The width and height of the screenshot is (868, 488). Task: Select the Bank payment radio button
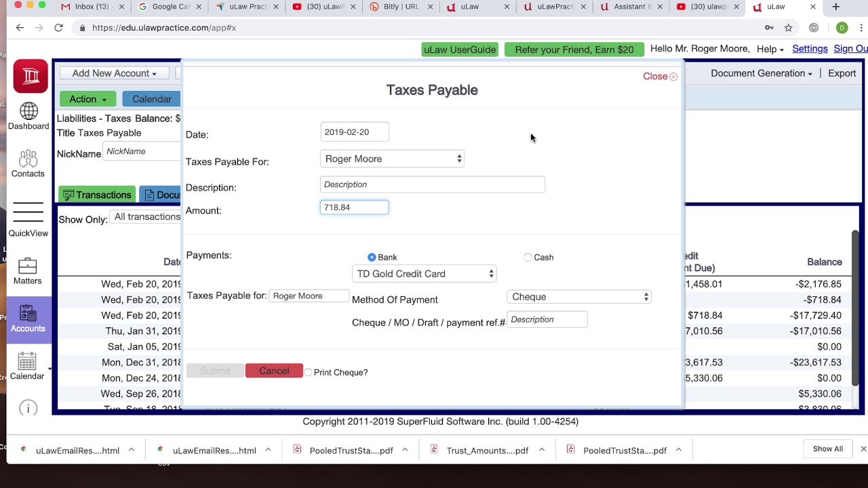coord(372,258)
